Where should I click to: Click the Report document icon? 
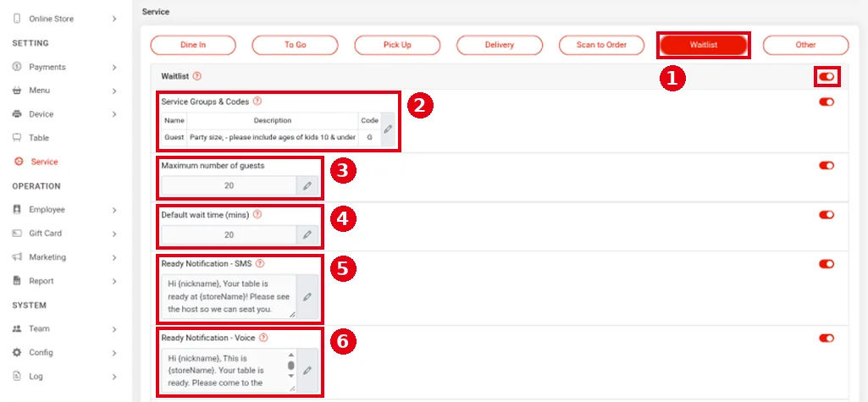click(17, 281)
